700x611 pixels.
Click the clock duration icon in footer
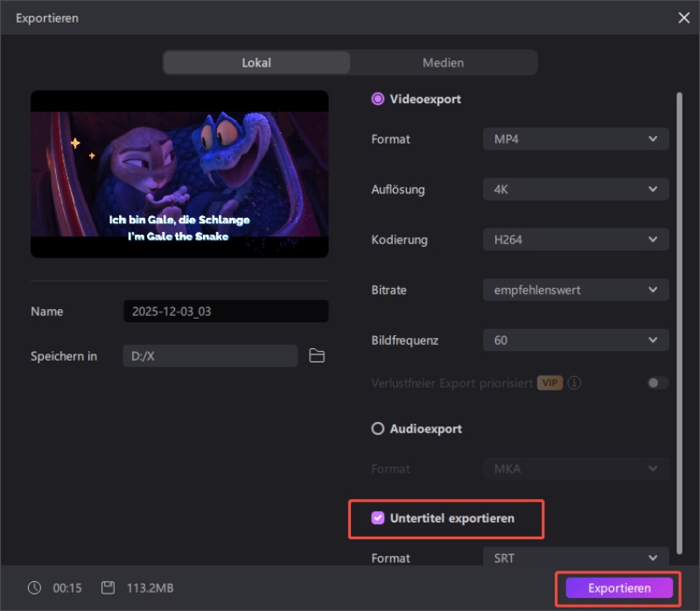pos(32,588)
